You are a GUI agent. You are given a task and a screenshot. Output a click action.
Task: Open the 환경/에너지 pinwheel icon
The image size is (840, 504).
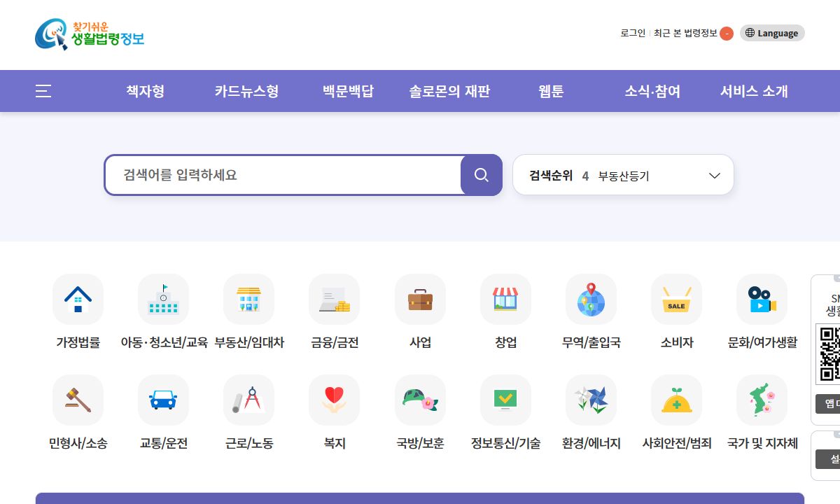591,400
